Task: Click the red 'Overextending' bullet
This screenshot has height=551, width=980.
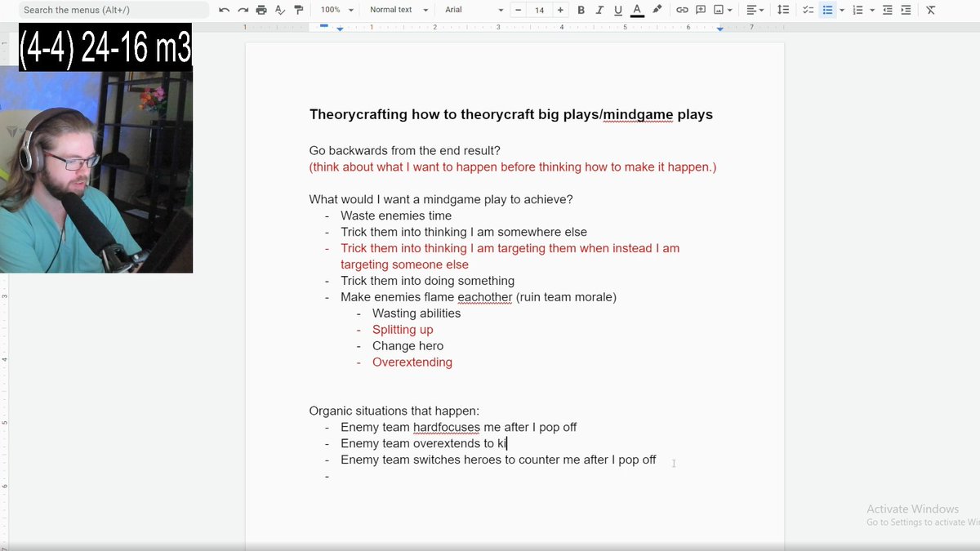Action: pos(412,362)
